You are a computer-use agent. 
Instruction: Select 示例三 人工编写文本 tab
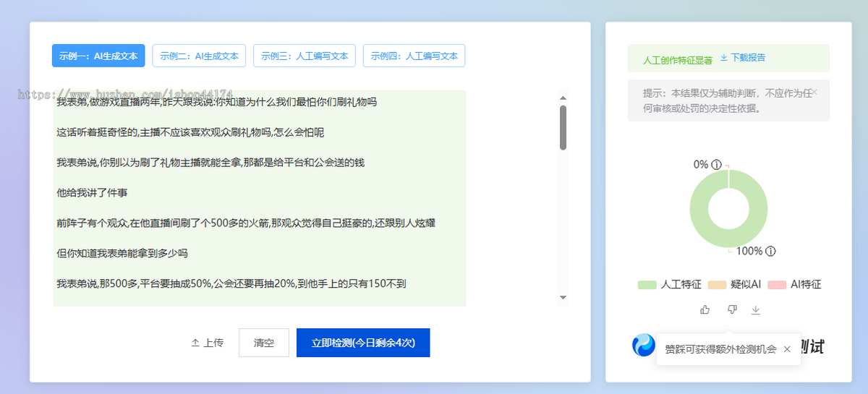point(305,56)
